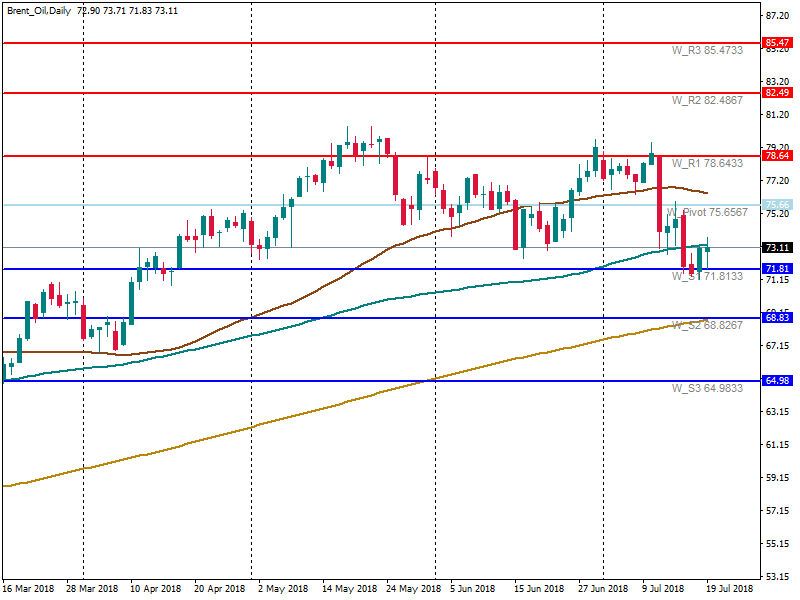Screen dimensions: 800x600
Task: Click the W_R1 78.6433 resistance label
Action: 706,163
